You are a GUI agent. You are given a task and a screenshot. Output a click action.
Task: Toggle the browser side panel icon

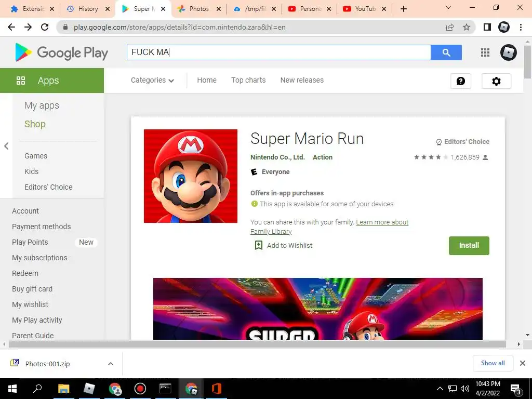point(487,27)
